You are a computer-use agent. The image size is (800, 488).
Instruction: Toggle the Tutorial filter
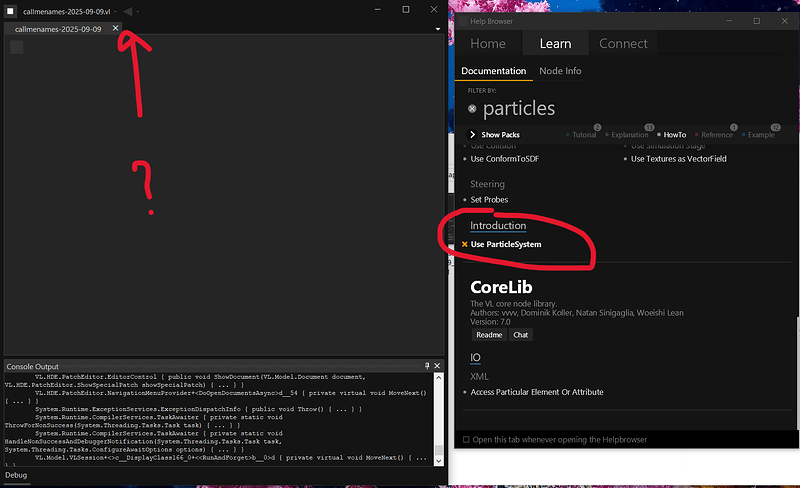point(583,135)
